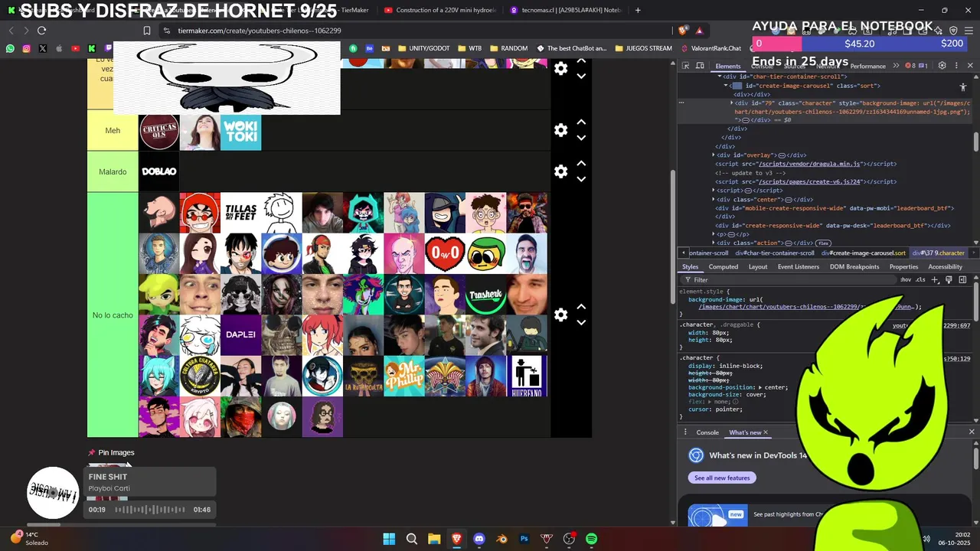The height and width of the screenshot is (551, 980).
Task: Open Discord from the Windows taskbar
Action: click(x=479, y=539)
